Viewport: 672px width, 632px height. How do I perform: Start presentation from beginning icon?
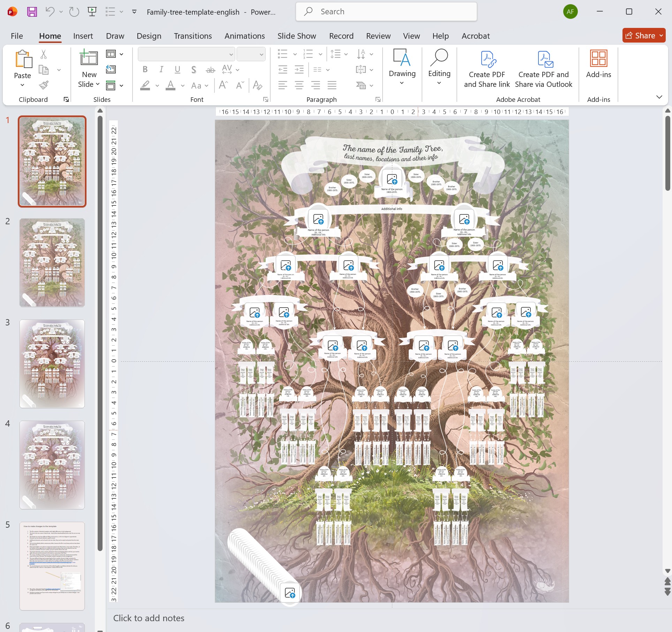92,12
